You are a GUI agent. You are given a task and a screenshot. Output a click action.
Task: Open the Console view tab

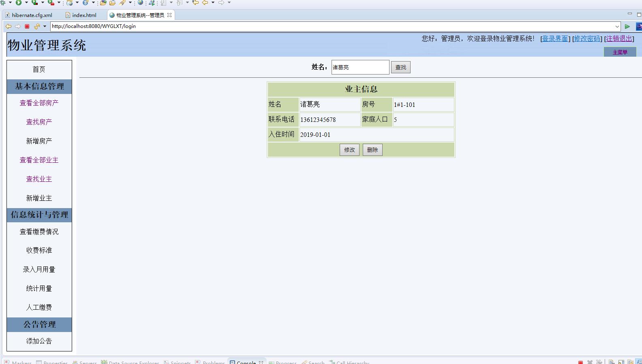click(x=246, y=362)
